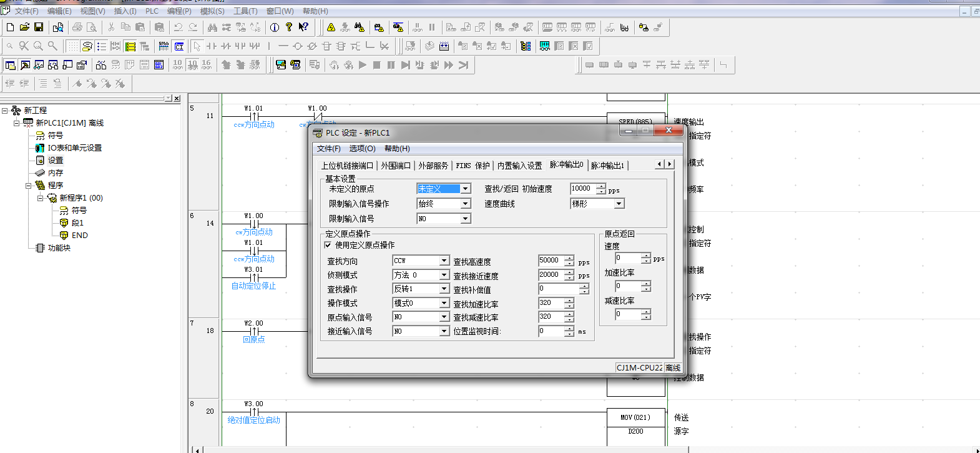
Task: Open the 未定义的原点 dropdown
Action: 465,189
